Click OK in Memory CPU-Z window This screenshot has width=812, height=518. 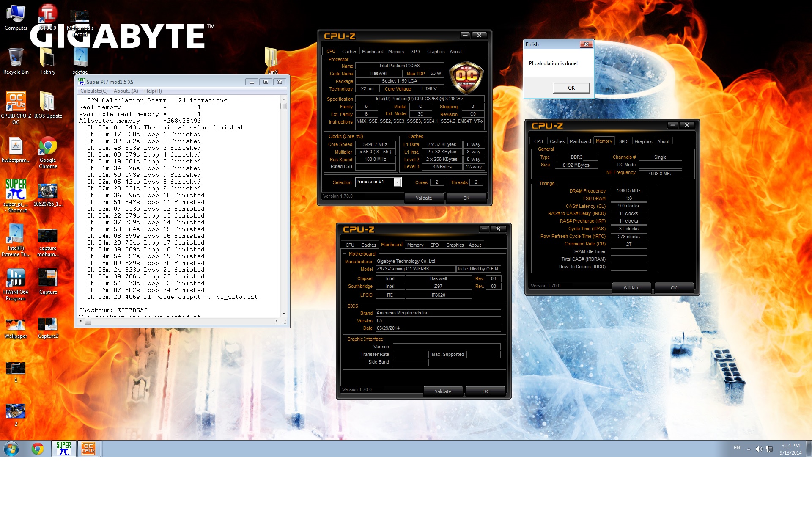(674, 288)
